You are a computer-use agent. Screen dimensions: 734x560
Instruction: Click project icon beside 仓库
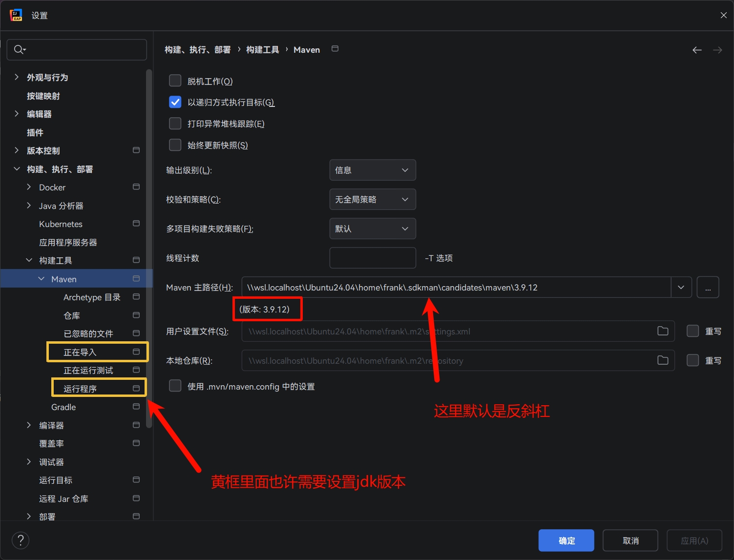click(x=136, y=315)
